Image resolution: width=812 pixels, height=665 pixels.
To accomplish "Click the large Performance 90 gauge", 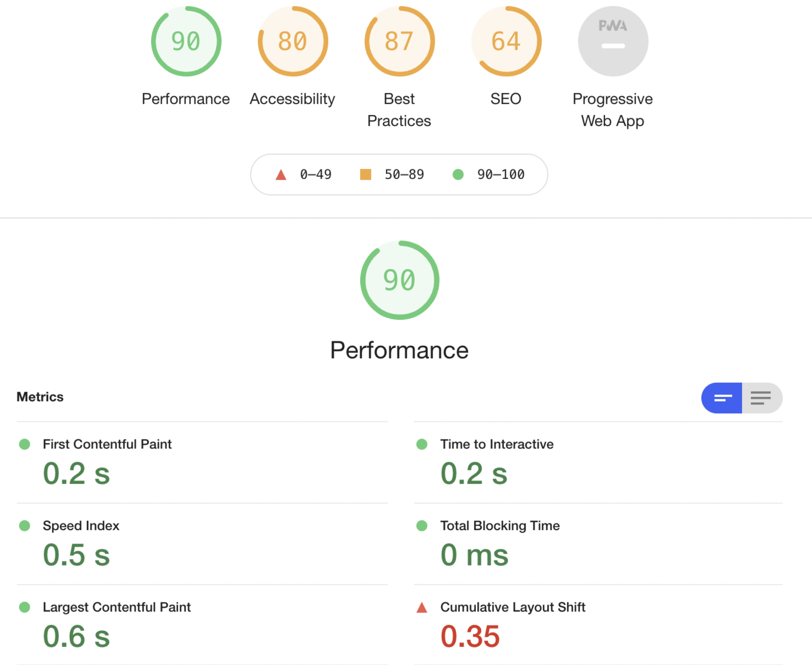I will tap(399, 280).
